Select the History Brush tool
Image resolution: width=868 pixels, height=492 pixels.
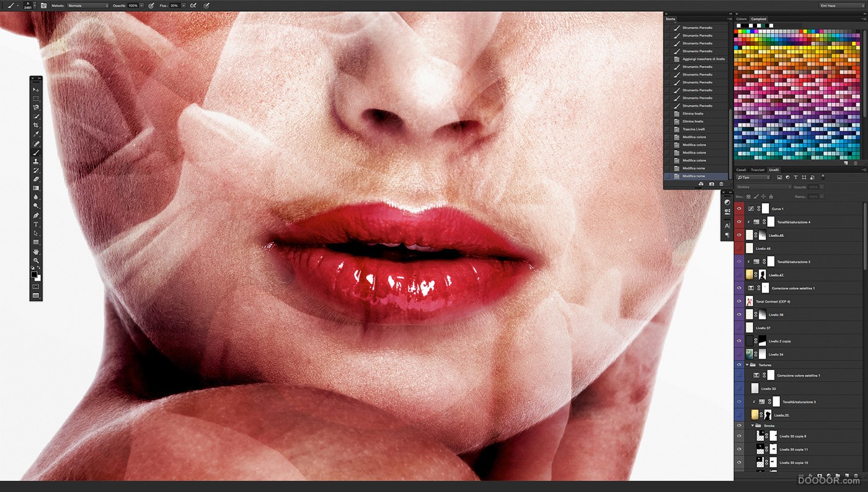pos(36,170)
